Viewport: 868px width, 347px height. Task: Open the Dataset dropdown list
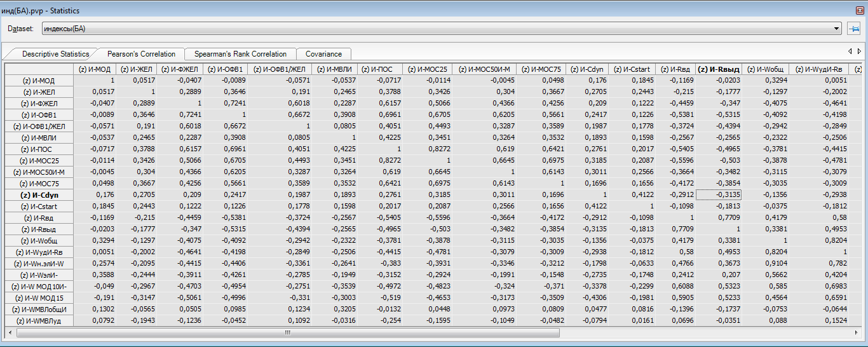(x=837, y=29)
